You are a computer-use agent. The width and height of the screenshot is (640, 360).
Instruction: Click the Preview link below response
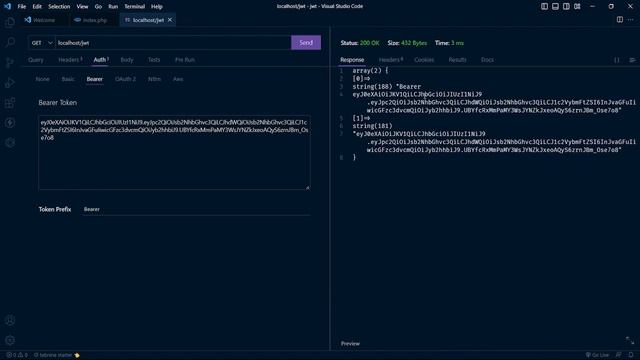(350, 344)
